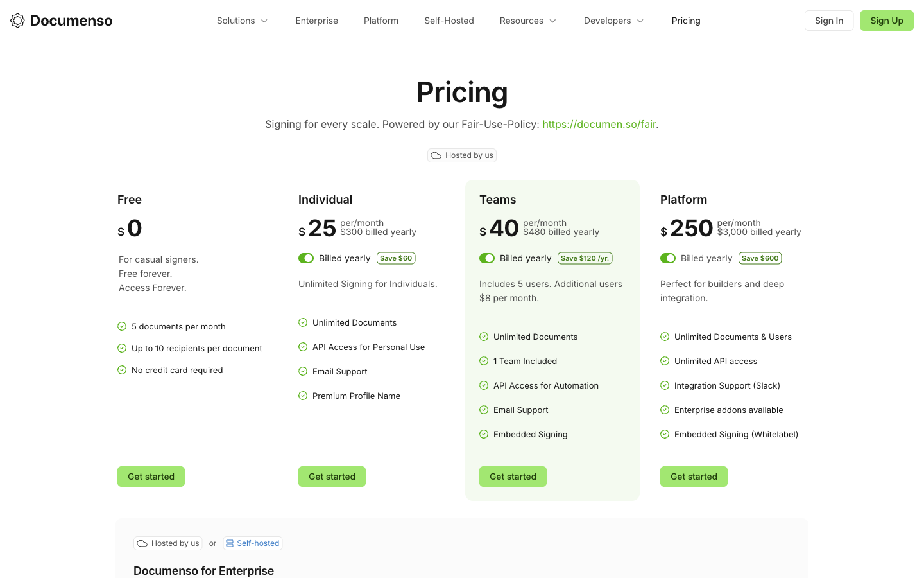This screenshot has height=578, width=924.
Task: Click the checkmark beside Enterprise addons available
Action: coord(665,410)
